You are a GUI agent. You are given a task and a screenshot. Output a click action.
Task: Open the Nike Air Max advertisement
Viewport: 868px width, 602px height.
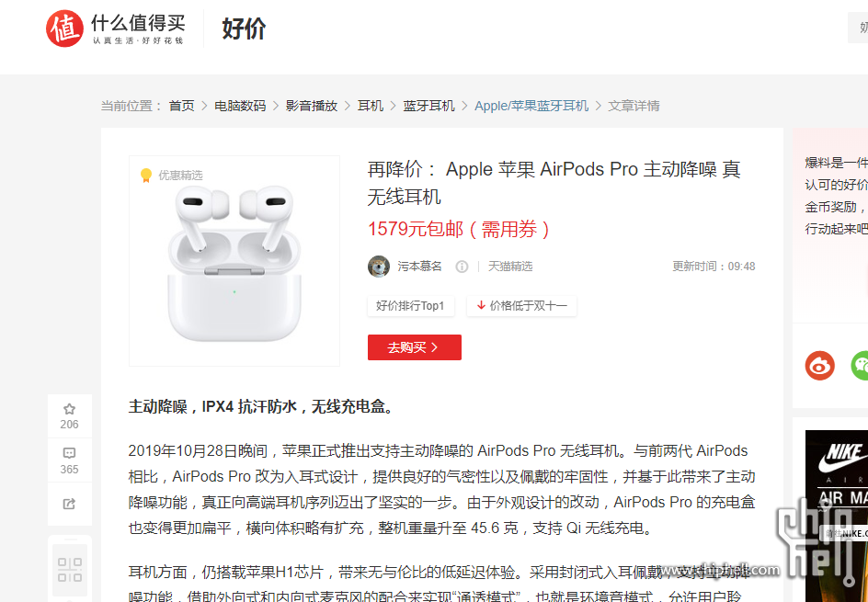coord(837,516)
